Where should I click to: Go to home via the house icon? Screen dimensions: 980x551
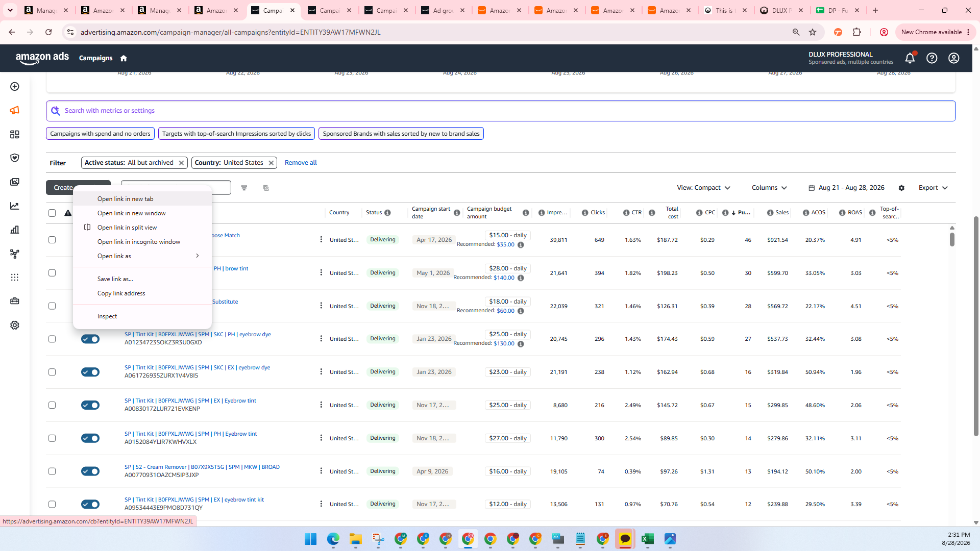124,58
